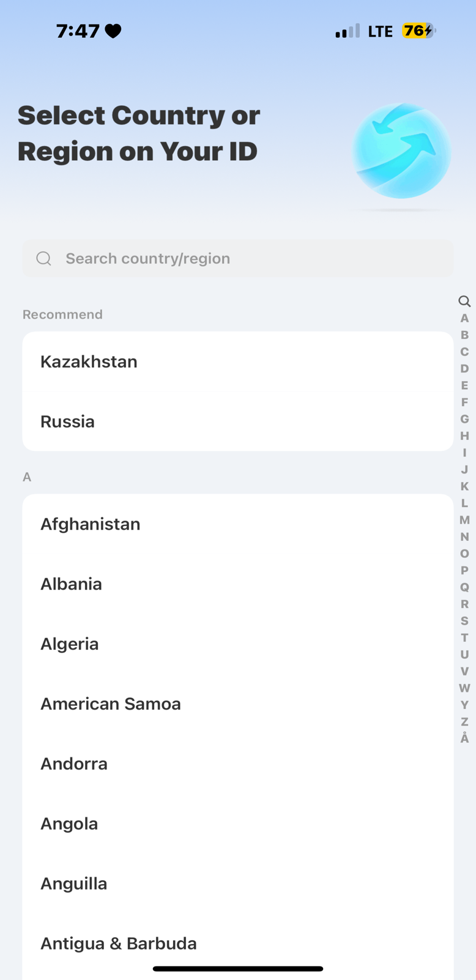476x980 pixels.
Task: Choose Algeria as your country
Action: [x=237, y=644]
